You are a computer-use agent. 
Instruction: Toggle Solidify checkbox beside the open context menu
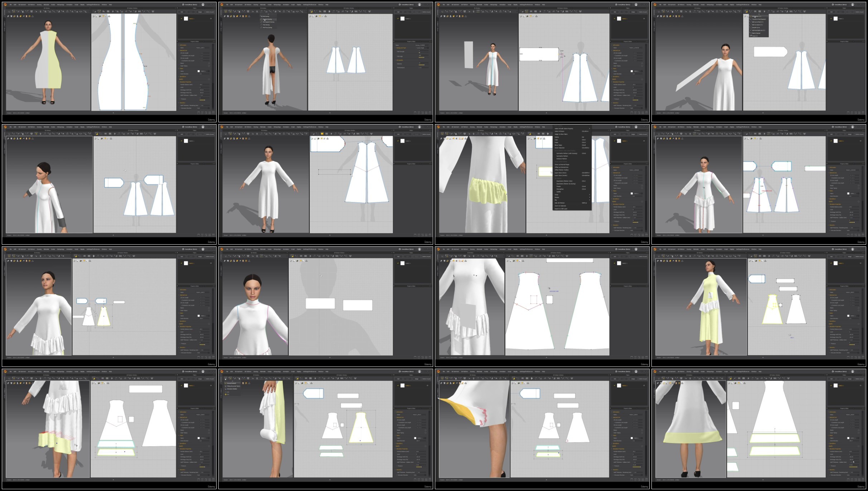point(559,192)
